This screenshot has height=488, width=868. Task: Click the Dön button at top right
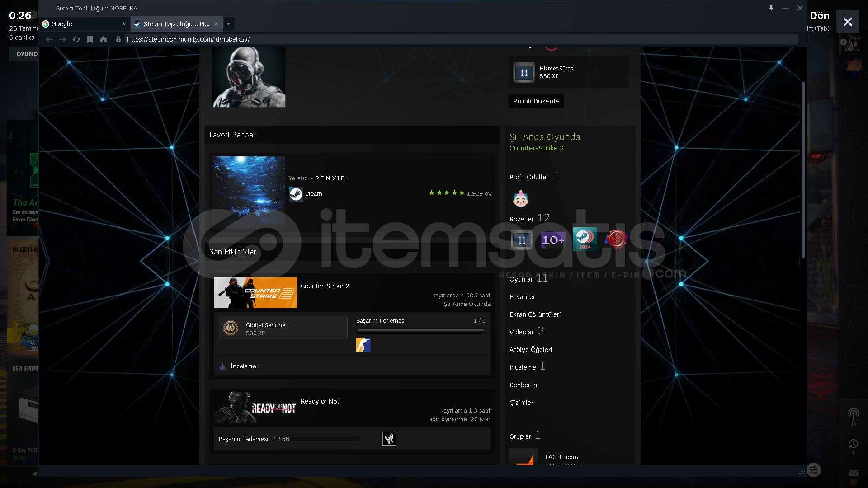[820, 15]
